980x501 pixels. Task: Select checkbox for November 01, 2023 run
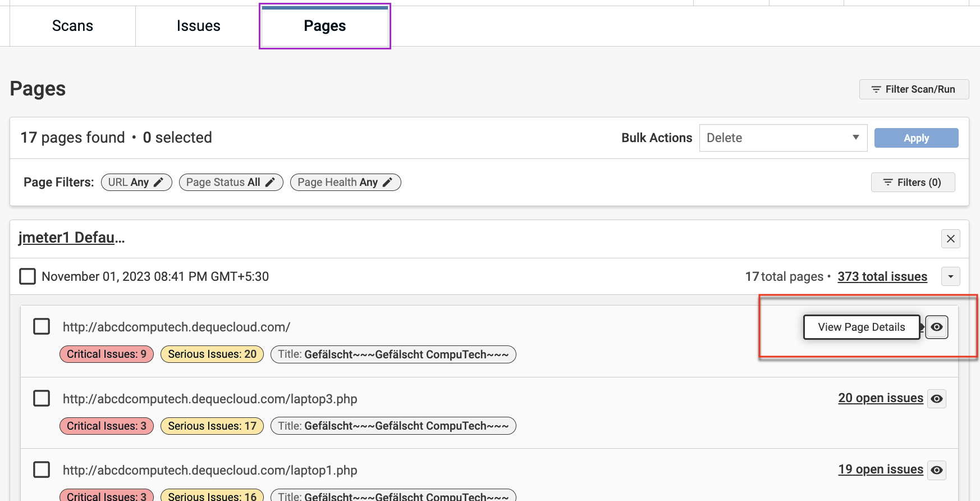[28, 276]
